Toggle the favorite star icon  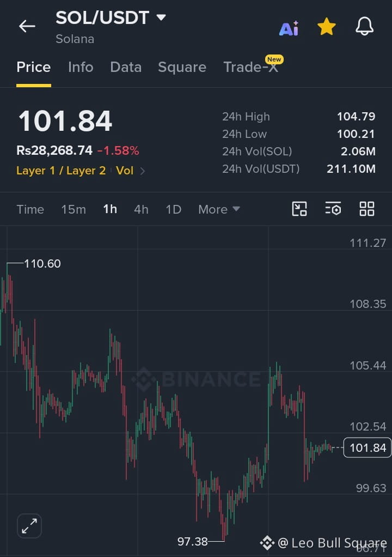pyautogui.click(x=326, y=27)
